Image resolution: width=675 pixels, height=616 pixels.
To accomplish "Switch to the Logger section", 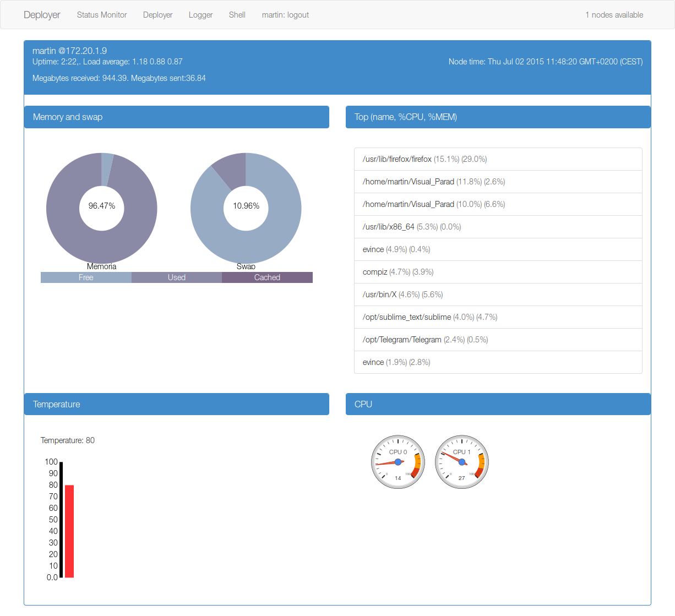I will (200, 15).
